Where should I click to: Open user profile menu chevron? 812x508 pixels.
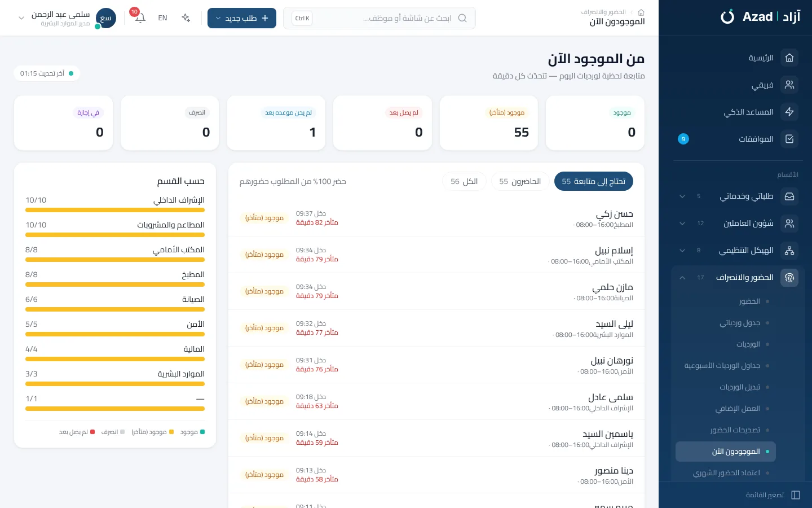(21, 18)
